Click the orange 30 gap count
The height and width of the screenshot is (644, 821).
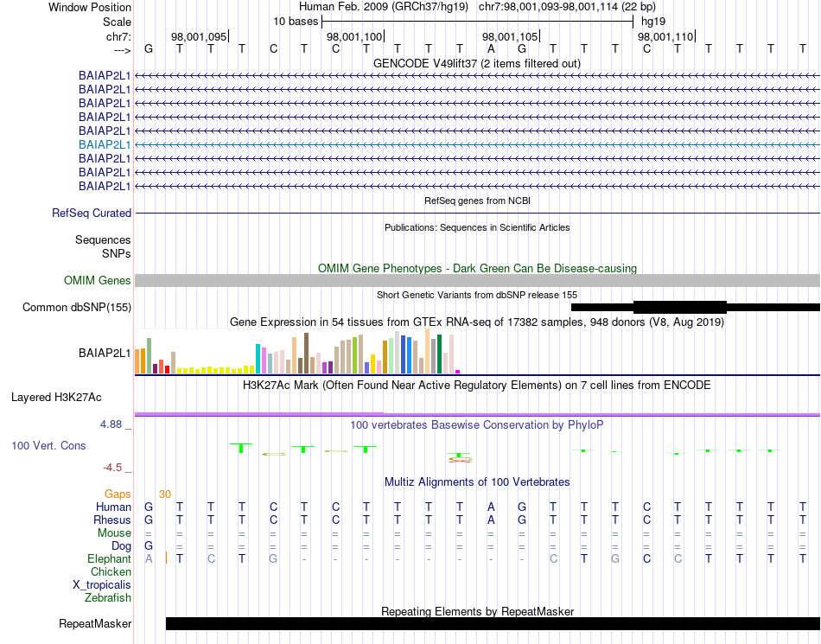[x=165, y=494]
